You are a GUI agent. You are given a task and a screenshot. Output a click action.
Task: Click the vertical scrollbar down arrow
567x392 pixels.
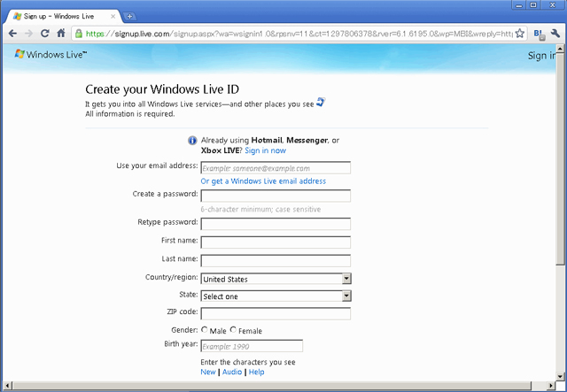coord(560,376)
